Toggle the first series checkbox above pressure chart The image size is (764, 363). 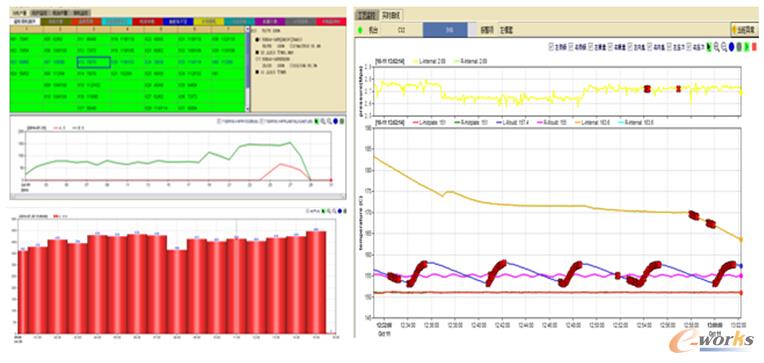point(551,47)
